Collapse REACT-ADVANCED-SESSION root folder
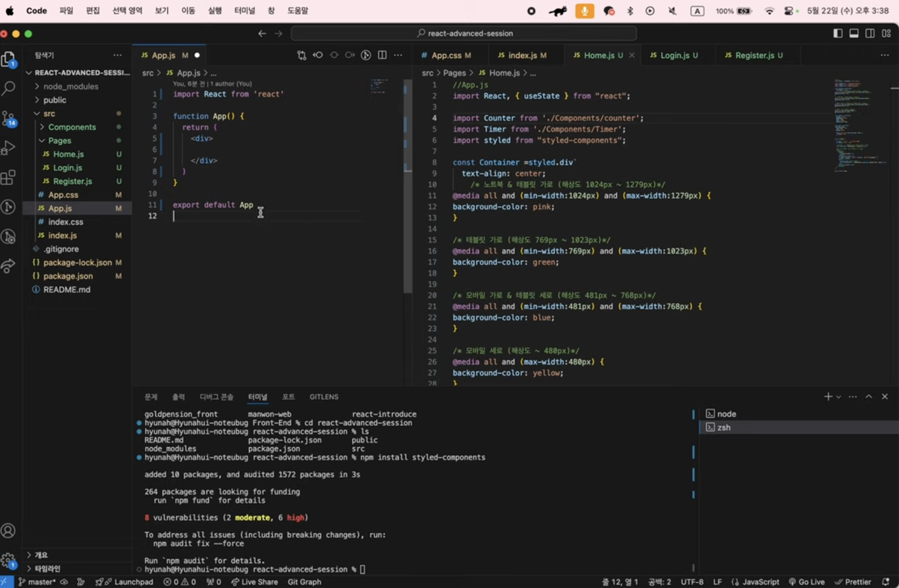The image size is (899, 588). click(77, 73)
